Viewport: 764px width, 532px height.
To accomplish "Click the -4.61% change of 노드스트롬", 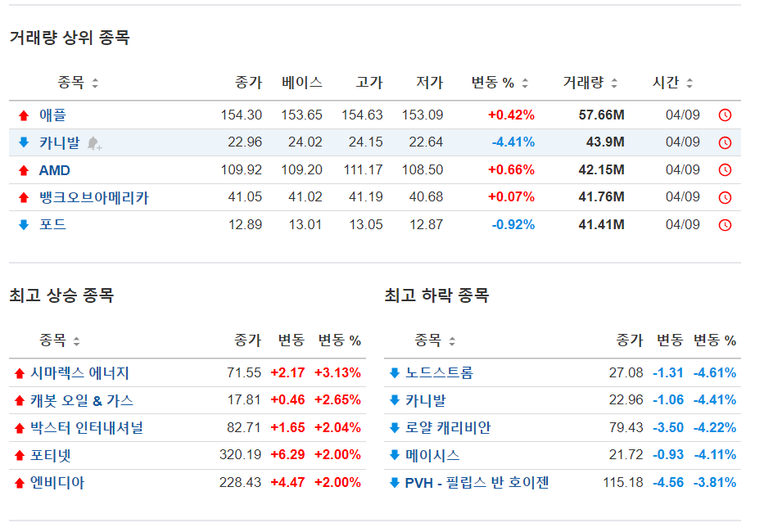I will point(715,373).
